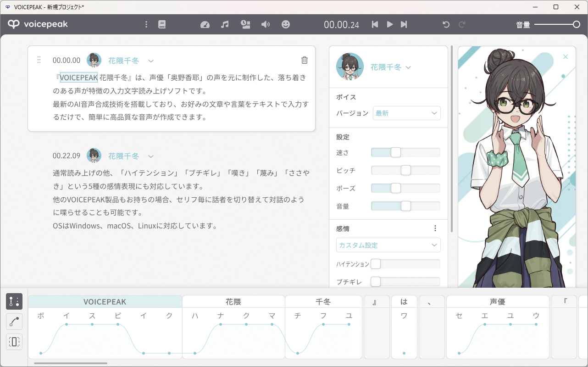Select the VOICEPEAK word segment header

click(x=105, y=301)
